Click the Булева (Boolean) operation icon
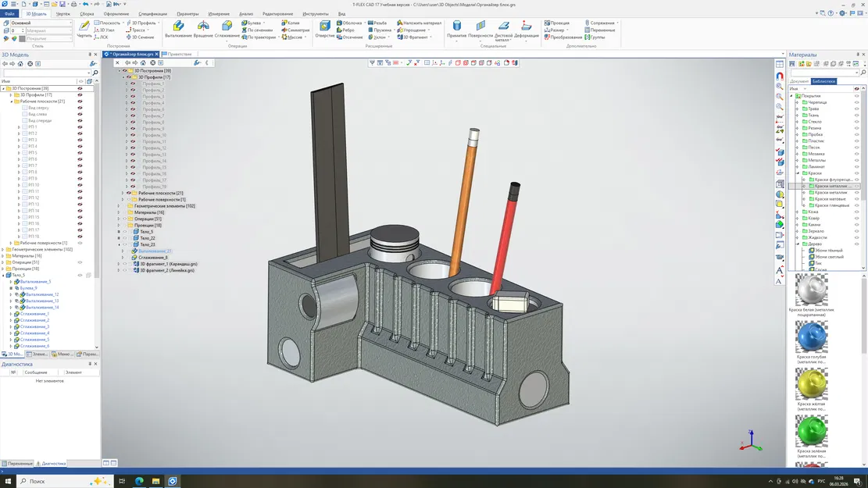The image size is (868, 488). 245,23
